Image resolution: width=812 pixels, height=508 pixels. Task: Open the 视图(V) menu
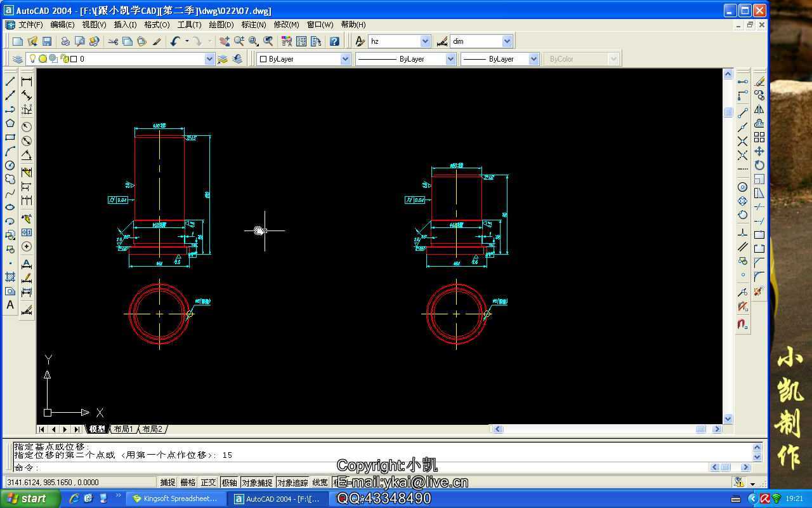pyautogui.click(x=94, y=25)
